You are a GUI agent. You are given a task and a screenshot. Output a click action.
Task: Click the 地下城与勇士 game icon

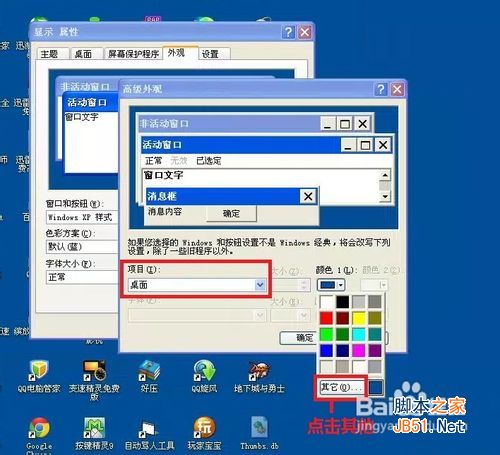259,377
